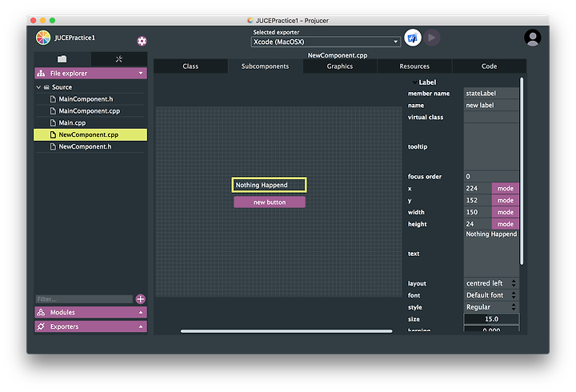
Task: Click the Modules panel icon
Action: coord(41,312)
